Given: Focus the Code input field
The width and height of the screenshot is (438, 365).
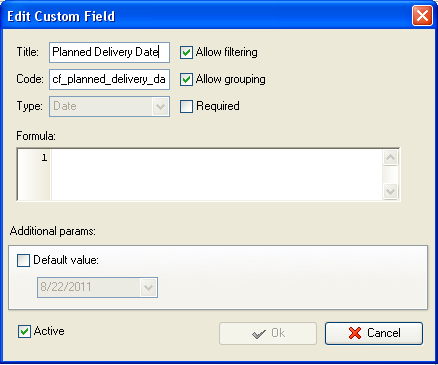Looking at the screenshot, I should pos(109,79).
